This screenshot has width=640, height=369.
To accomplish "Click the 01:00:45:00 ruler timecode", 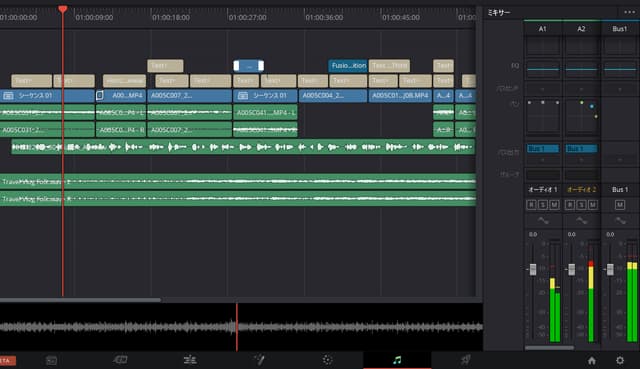I will click(401, 18).
